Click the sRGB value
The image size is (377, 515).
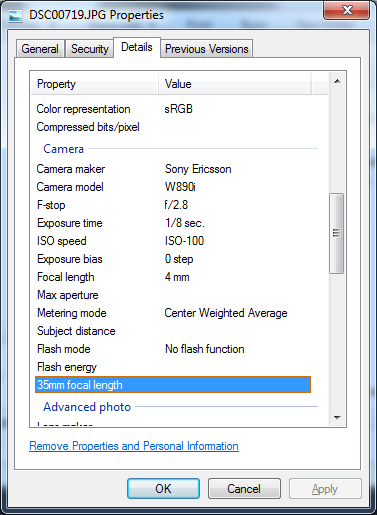[x=178, y=109]
